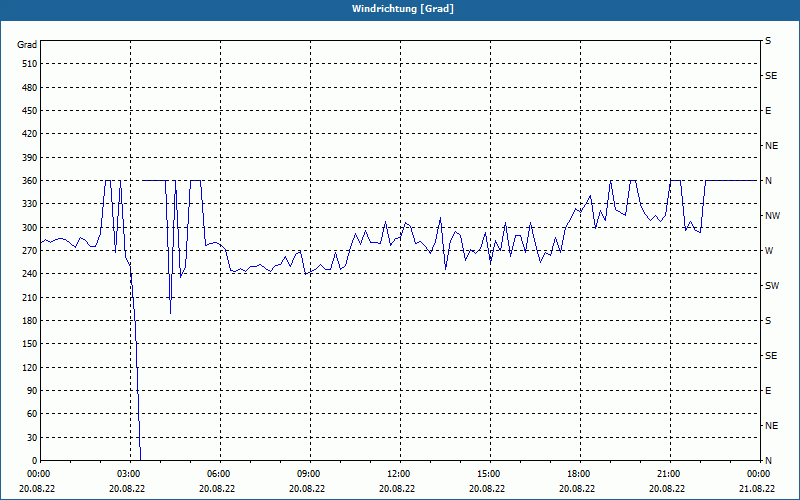800x500 pixels.
Task: Select the 180 degree axis label
Action: [x=30, y=321]
